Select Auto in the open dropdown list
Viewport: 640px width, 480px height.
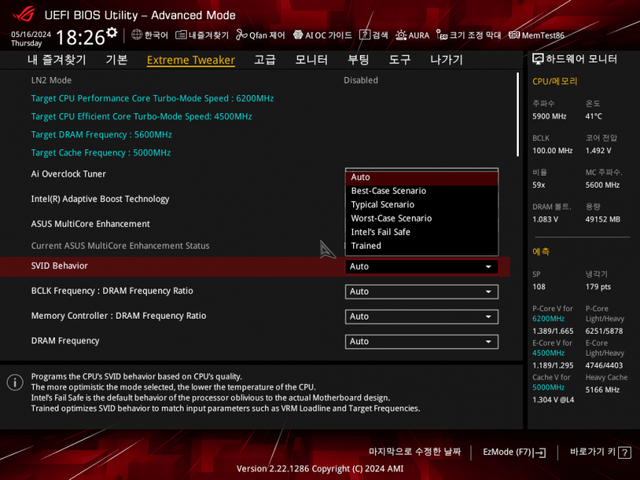(421, 177)
